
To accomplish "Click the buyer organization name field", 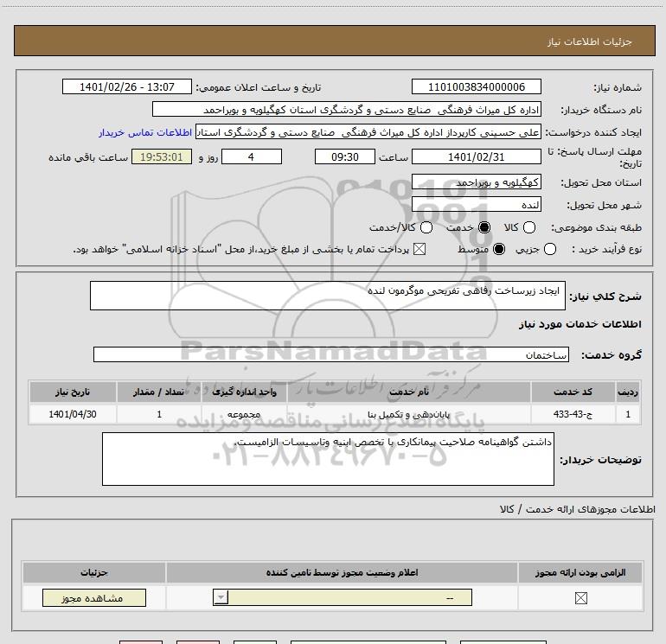I will [x=347, y=110].
